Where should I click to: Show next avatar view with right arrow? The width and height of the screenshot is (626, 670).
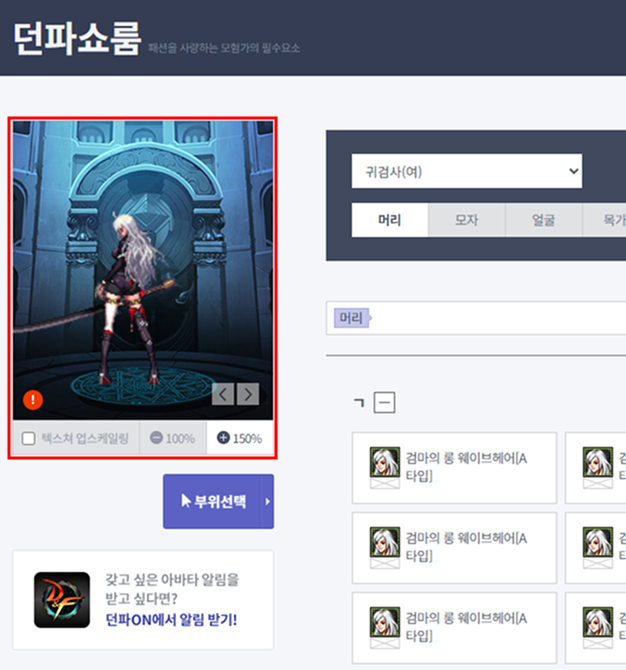point(247,394)
